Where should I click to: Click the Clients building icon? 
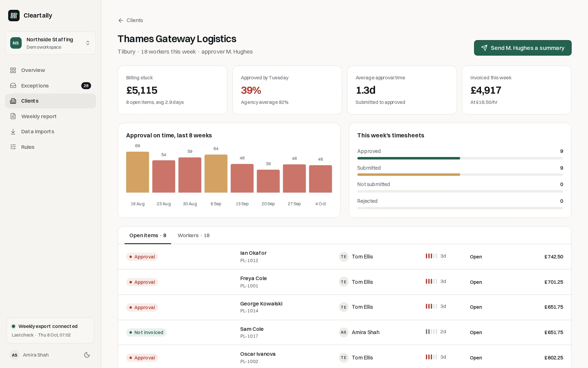click(13, 101)
